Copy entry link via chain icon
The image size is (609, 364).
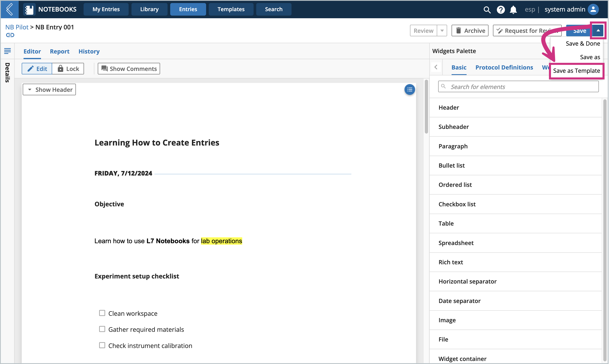pyautogui.click(x=10, y=35)
